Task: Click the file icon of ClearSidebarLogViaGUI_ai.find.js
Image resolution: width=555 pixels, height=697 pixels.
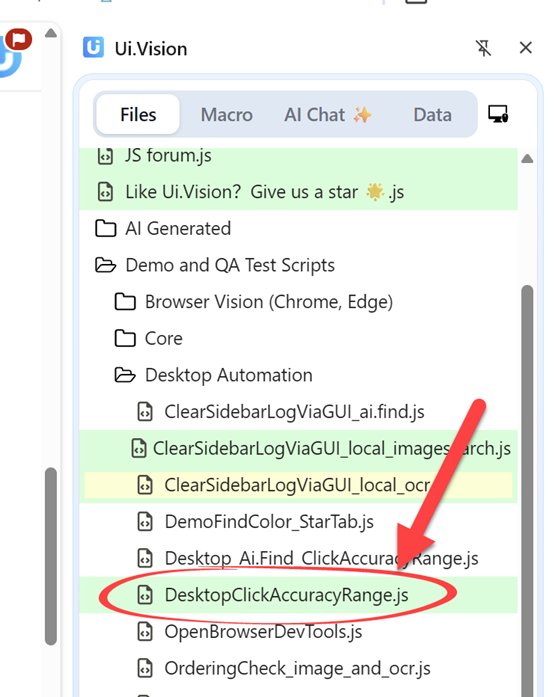Action: tap(145, 412)
